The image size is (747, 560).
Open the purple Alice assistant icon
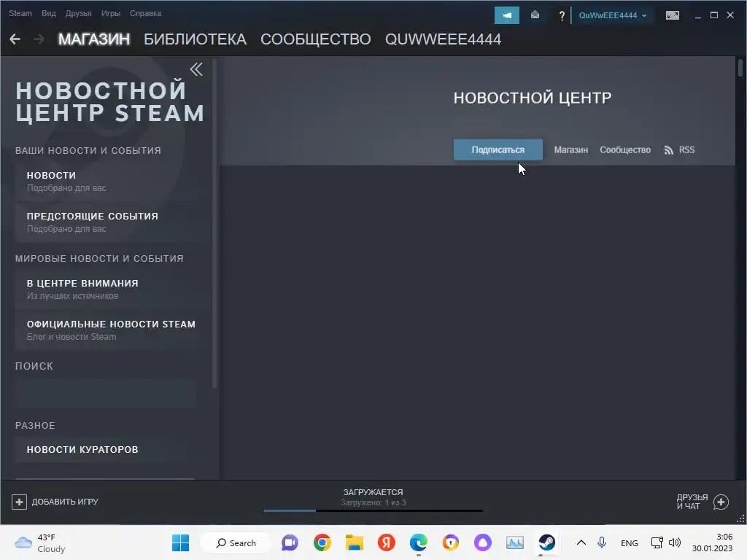coord(483,542)
